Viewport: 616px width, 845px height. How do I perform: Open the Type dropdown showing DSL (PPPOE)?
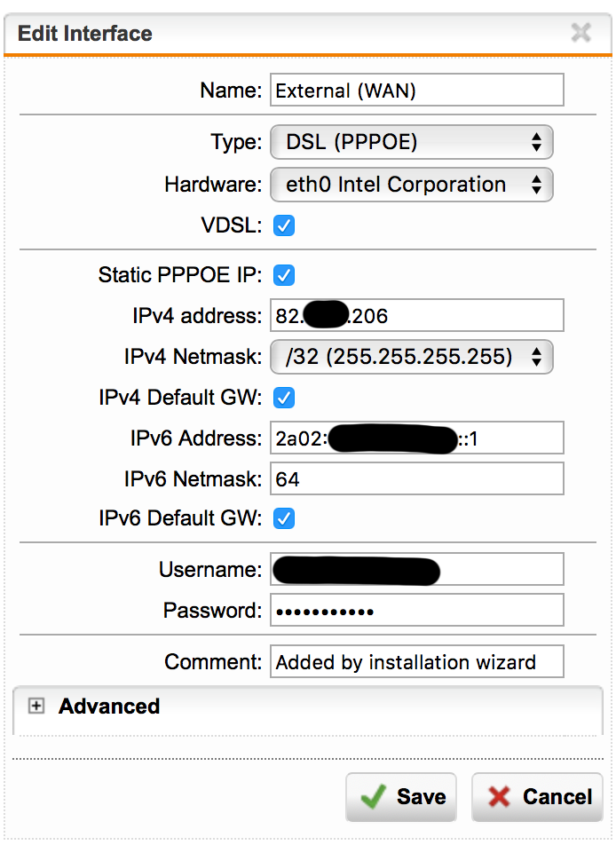412,142
